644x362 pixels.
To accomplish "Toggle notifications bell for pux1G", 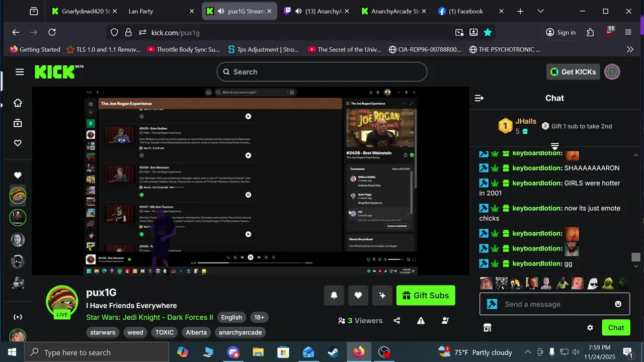I will (x=334, y=296).
